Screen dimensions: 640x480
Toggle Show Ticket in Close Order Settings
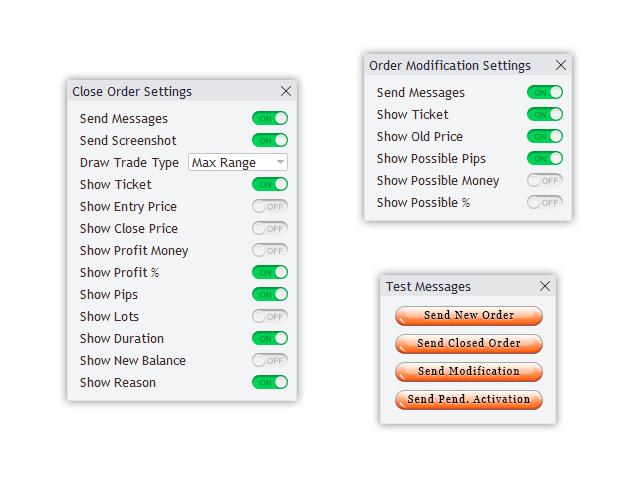pyautogui.click(x=270, y=184)
